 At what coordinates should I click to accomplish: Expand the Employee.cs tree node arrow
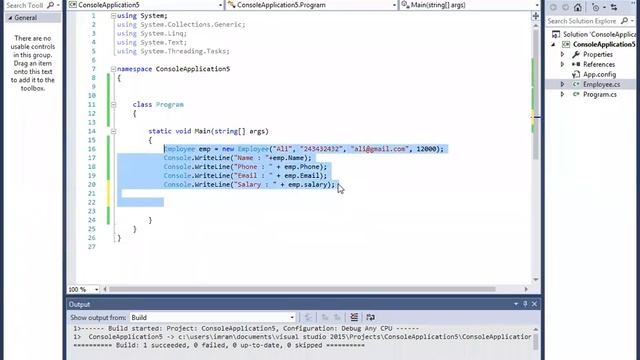coord(563,84)
